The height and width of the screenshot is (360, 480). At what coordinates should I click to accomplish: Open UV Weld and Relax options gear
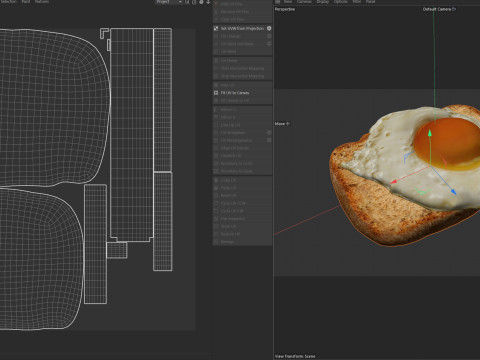coord(269,44)
